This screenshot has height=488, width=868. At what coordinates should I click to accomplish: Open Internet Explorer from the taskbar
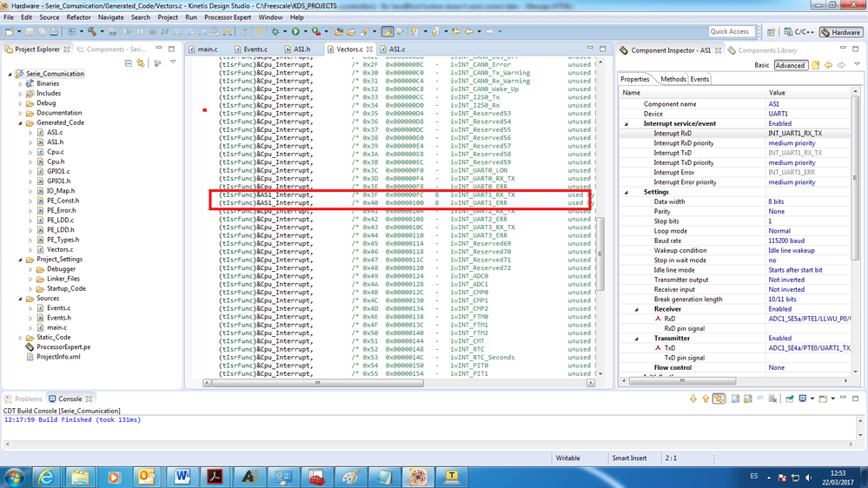pos(47,477)
